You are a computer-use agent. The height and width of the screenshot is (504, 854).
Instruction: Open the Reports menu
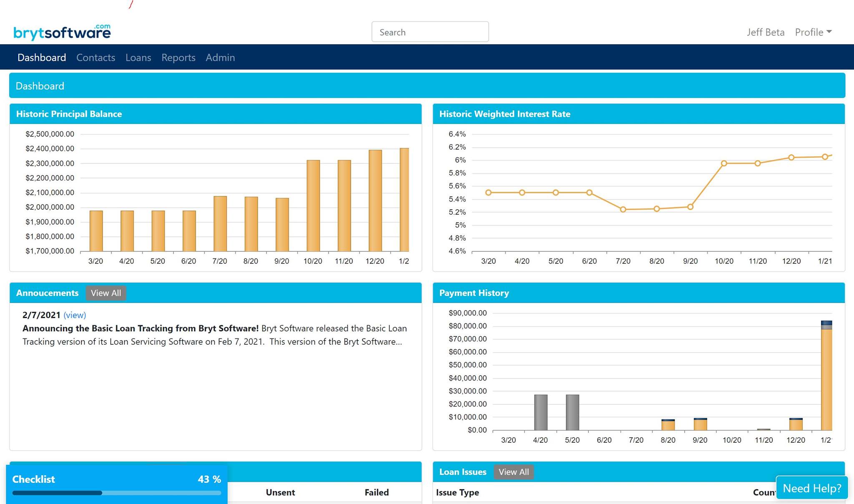click(x=178, y=58)
